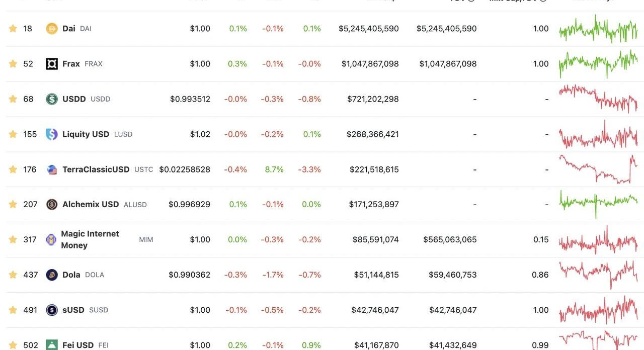
Task: Click the sUSD coin logo
Action: coord(52,310)
